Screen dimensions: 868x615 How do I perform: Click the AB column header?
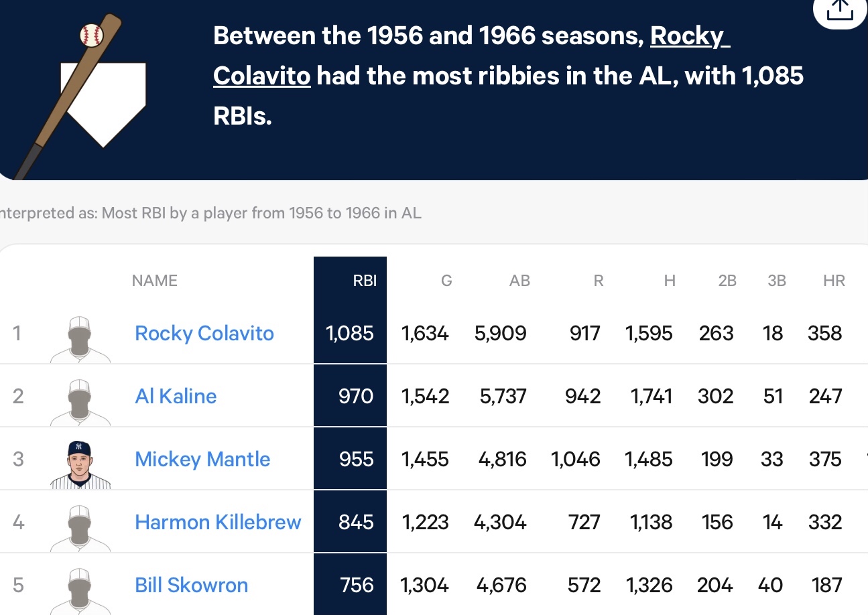519,281
